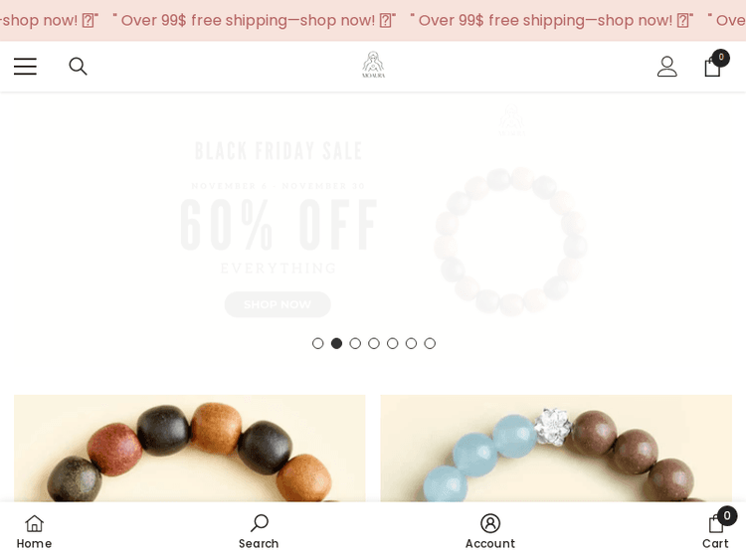Click the Shop Now banner button
Viewport: 746px width, 560px height.
[278, 304]
